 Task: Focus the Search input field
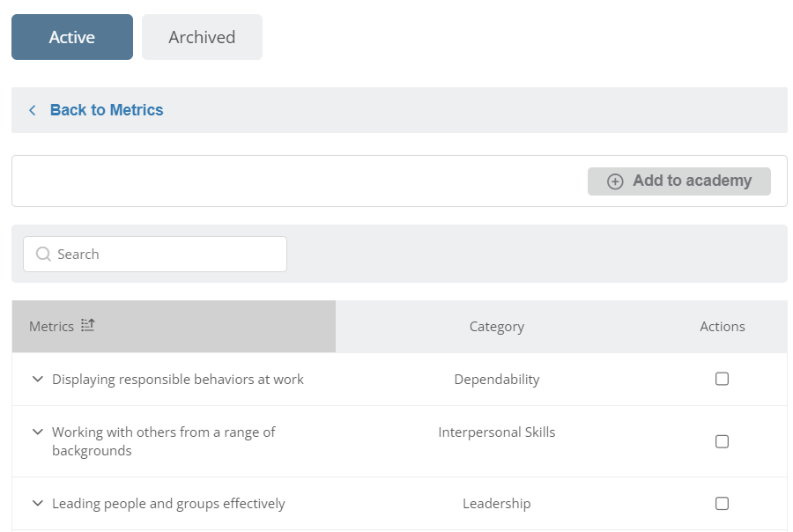(155, 254)
